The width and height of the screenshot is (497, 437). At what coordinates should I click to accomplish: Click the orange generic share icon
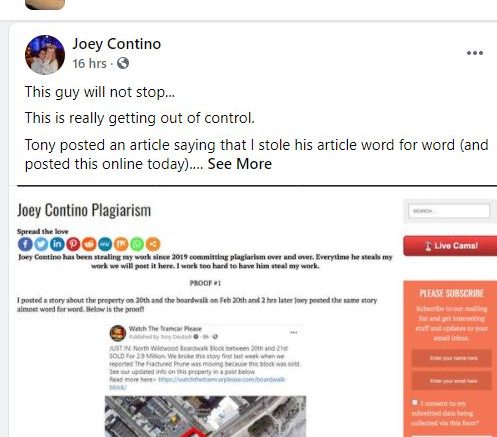(x=153, y=244)
